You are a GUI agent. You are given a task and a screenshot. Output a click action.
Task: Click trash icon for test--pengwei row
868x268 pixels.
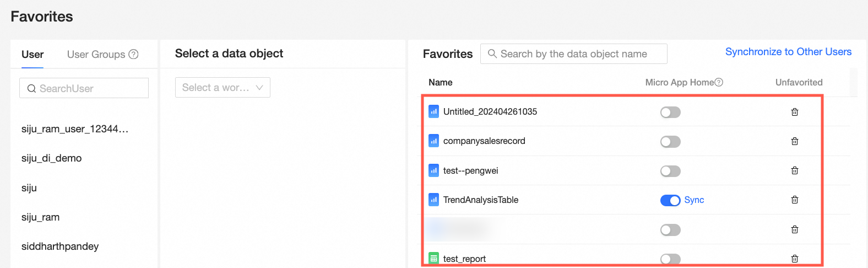coord(794,170)
